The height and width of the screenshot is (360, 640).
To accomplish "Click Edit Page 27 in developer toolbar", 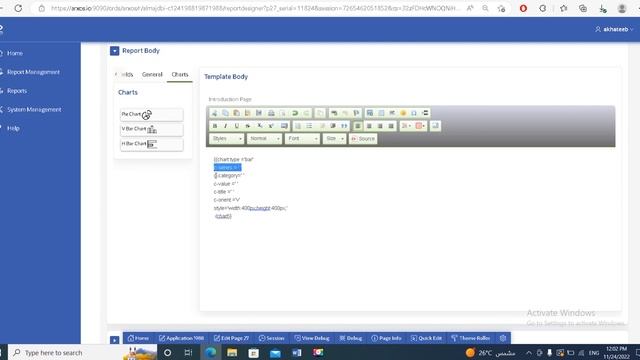I will pos(231,338).
